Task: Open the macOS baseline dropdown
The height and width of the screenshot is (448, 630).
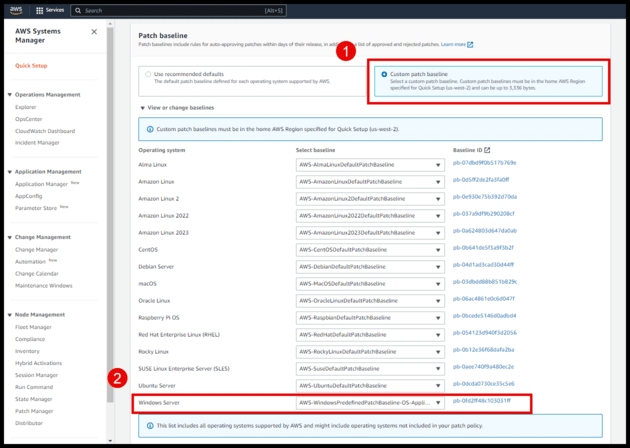Action: tap(370, 284)
